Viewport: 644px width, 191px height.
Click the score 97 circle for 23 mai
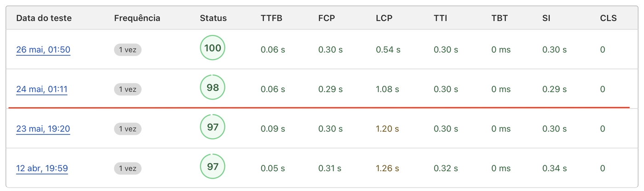point(213,127)
